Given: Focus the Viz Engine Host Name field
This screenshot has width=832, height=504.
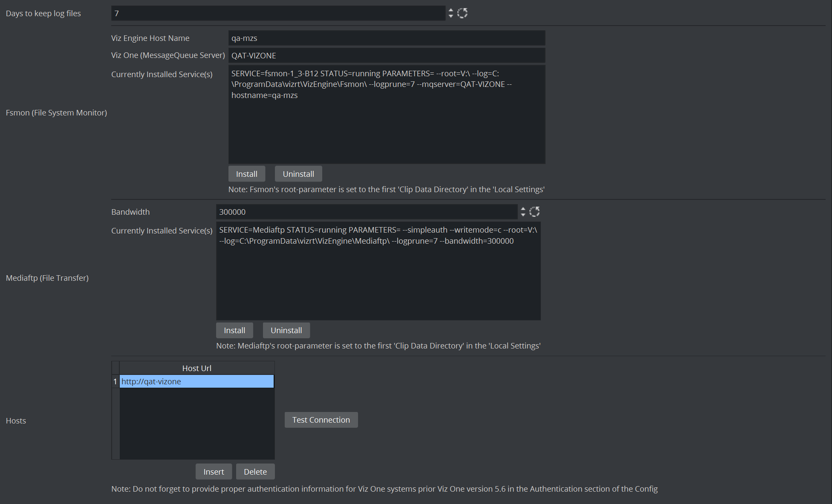Looking at the screenshot, I should (386, 38).
